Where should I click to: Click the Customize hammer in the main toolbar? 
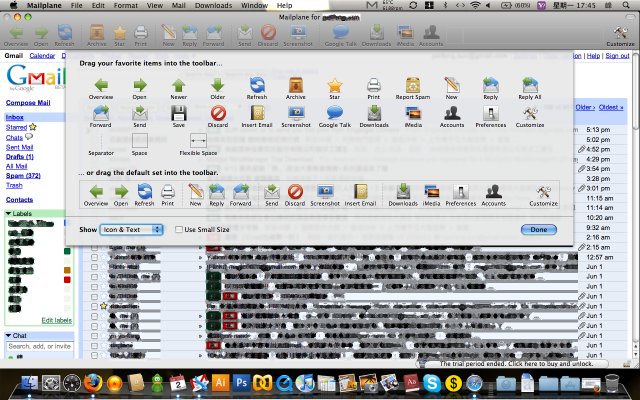[x=620, y=36]
